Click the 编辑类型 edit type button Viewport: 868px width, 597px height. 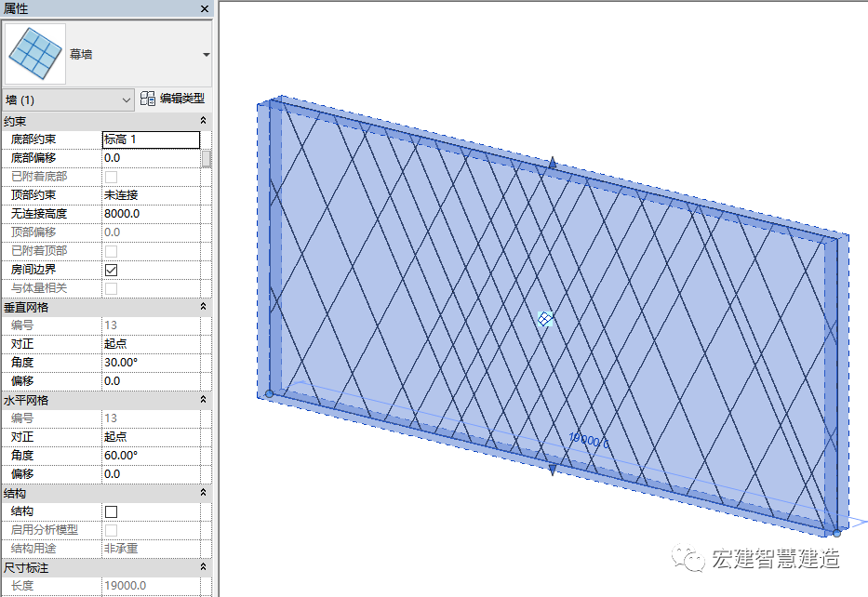tap(173, 99)
